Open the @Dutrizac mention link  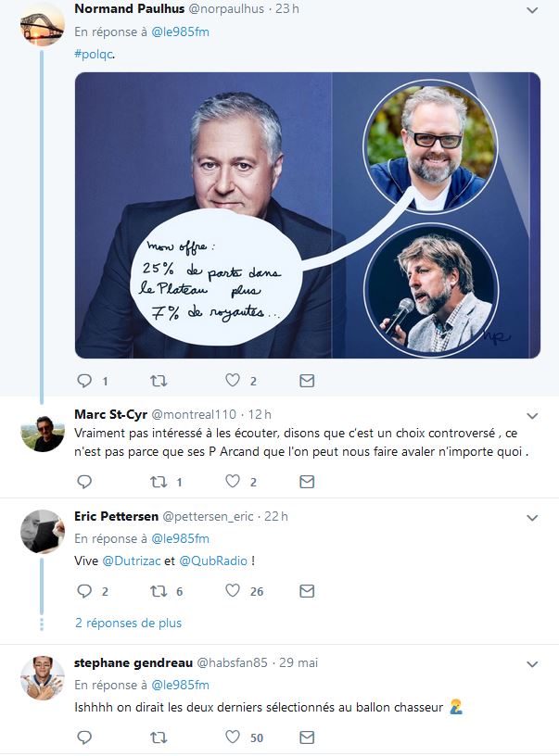pyautogui.click(x=132, y=561)
